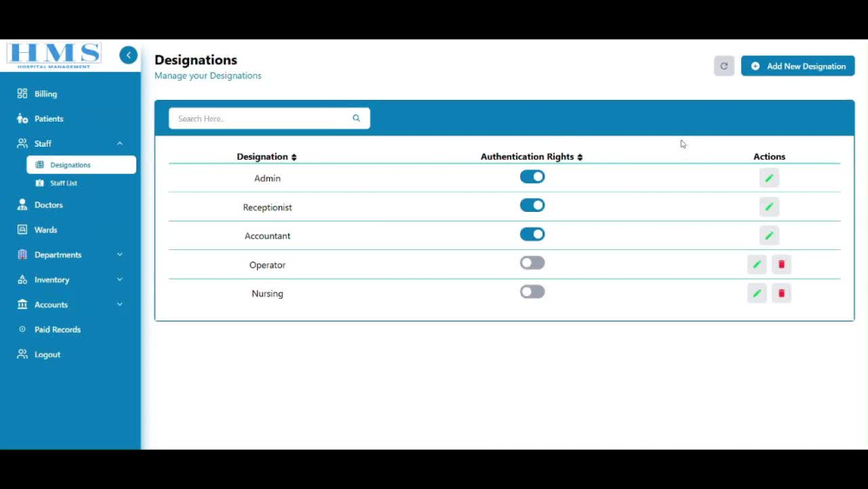
Task: Go to Doctors page
Action: (49, 205)
